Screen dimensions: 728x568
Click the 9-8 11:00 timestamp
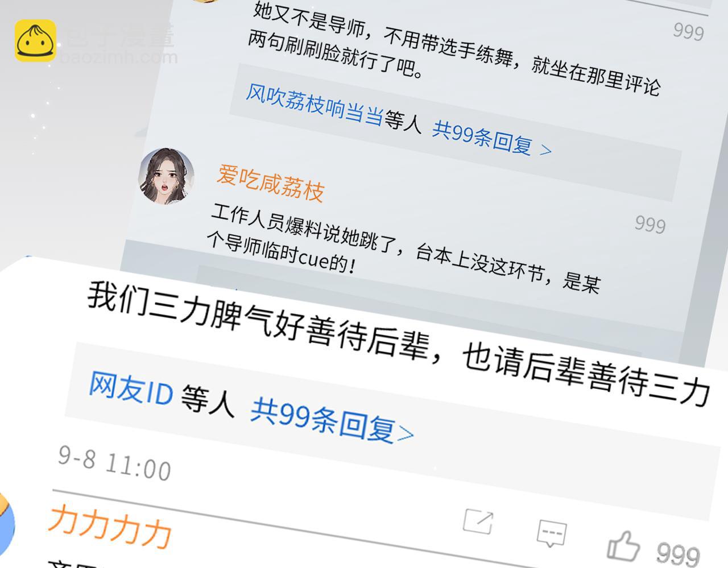click(114, 463)
